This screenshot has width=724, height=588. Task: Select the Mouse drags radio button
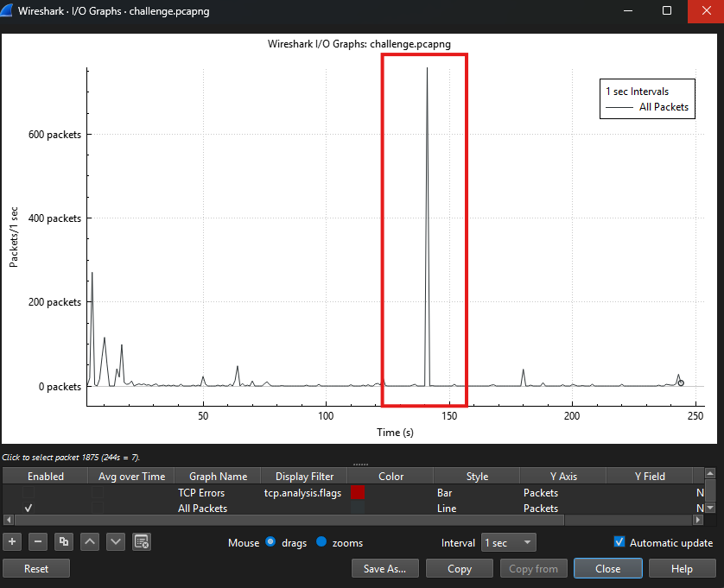[x=270, y=541]
